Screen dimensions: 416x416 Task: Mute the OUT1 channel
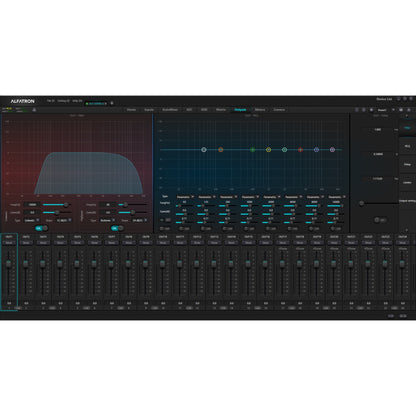coord(9,243)
